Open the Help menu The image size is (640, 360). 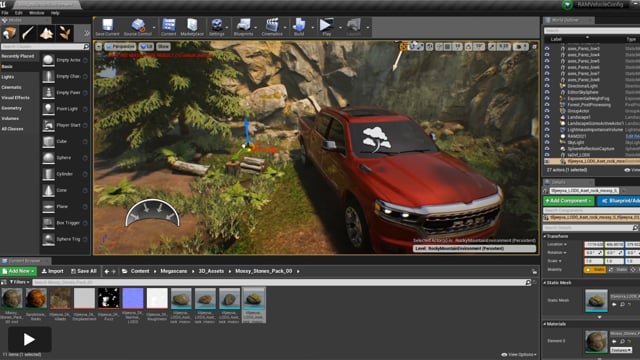pos(55,13)
